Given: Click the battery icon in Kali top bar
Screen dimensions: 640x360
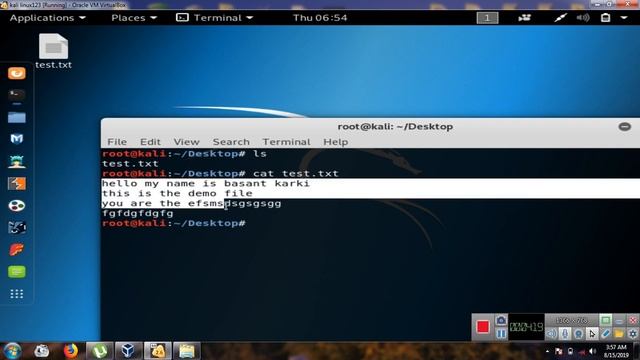Looking at the screenshot, I should coord(606,18).
